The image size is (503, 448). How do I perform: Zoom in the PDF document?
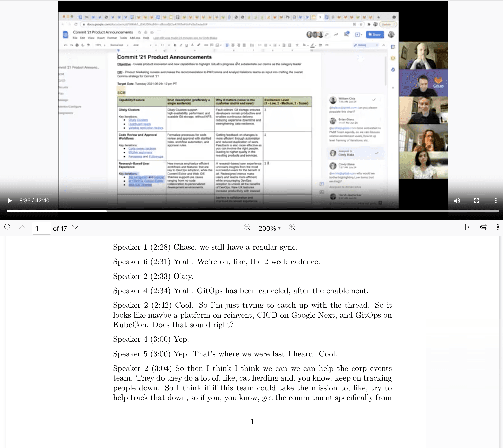292,227
